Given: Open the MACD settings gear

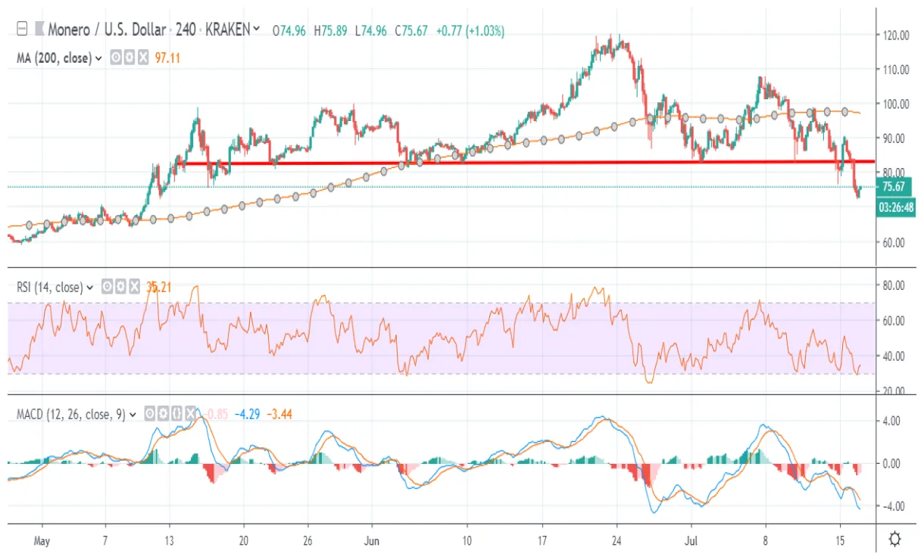Looking at the screenshot, I should pyautogui.click(x=164, y=415).
